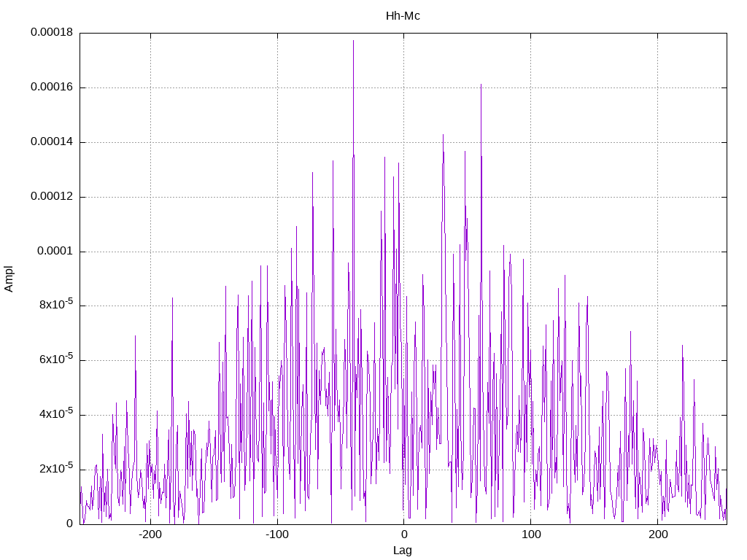Click the -100 X-axis tick label
The width and height of the screenshot is (747, 560).
pos(277,534)
